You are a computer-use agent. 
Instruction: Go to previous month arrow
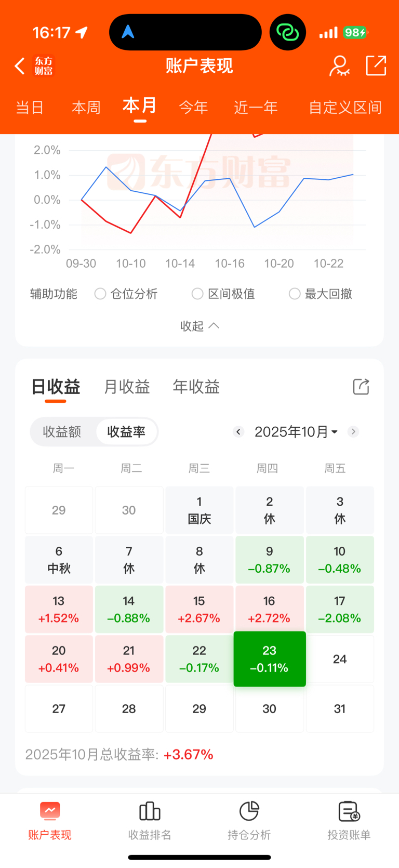(x=238, y=431)
